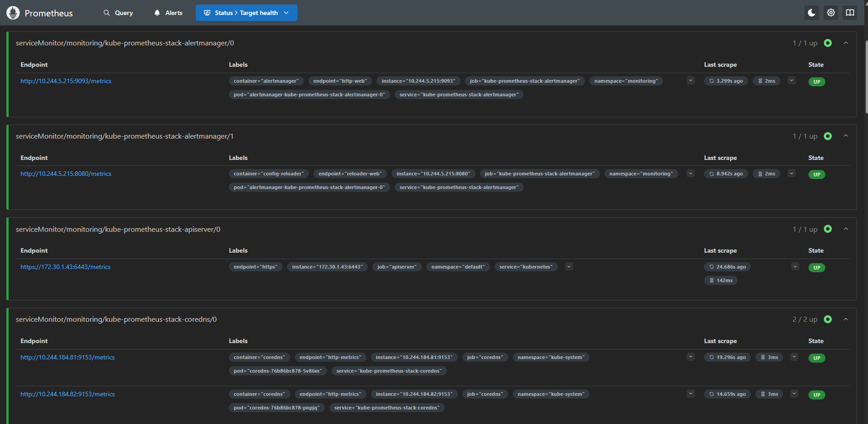Open the https://172.30.1.43:6443/metrics endpoint link
Image resolution: width=868 pixels, height=424 pixels.
click(65, 267)
